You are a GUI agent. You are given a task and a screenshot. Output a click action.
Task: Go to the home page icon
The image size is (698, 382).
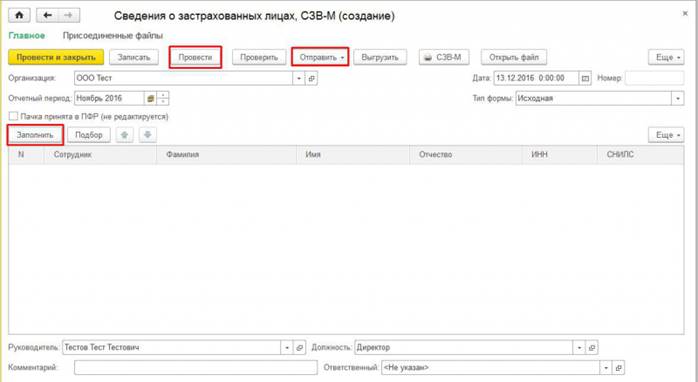(x=20, y=15)
